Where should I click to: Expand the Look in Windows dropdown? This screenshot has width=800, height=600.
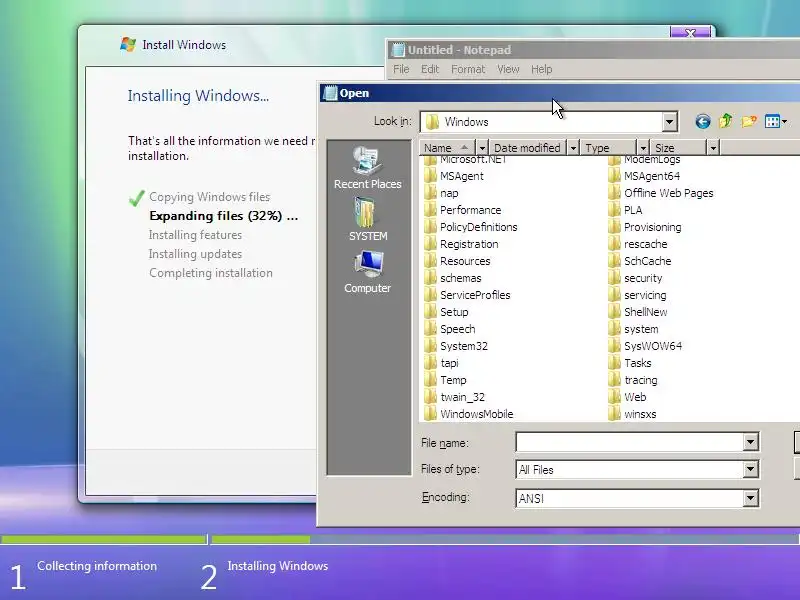coord(669,122)
